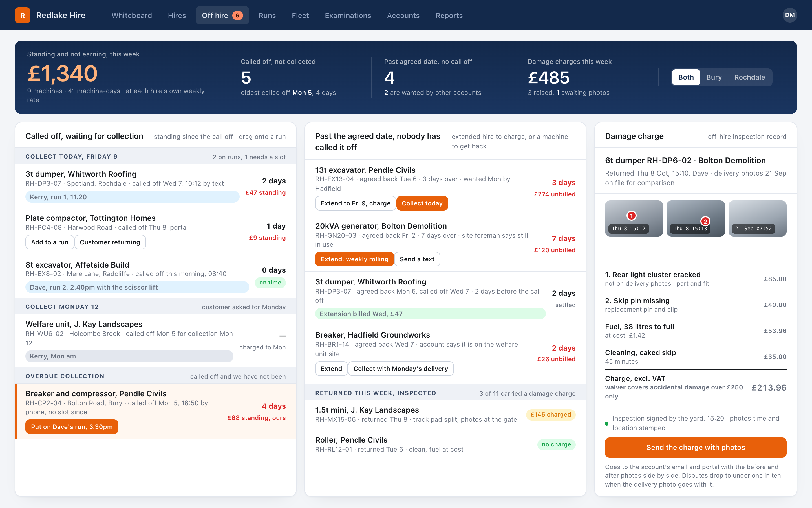Image resolution: width=812 pixels, height=508 pixels.
Task: Extend 13t excavator to Fri 9, charge
Action: click(x=355, y=203)
